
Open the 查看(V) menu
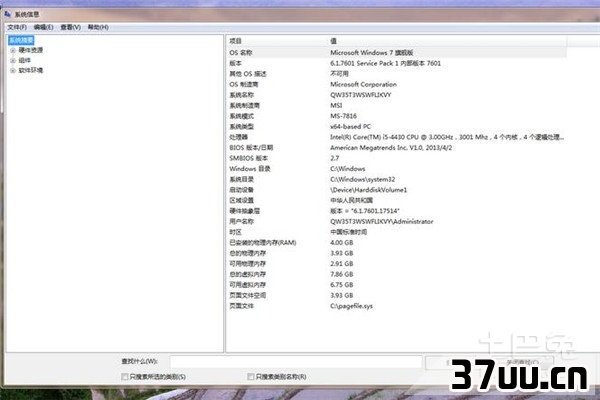(x=71, y=27)
